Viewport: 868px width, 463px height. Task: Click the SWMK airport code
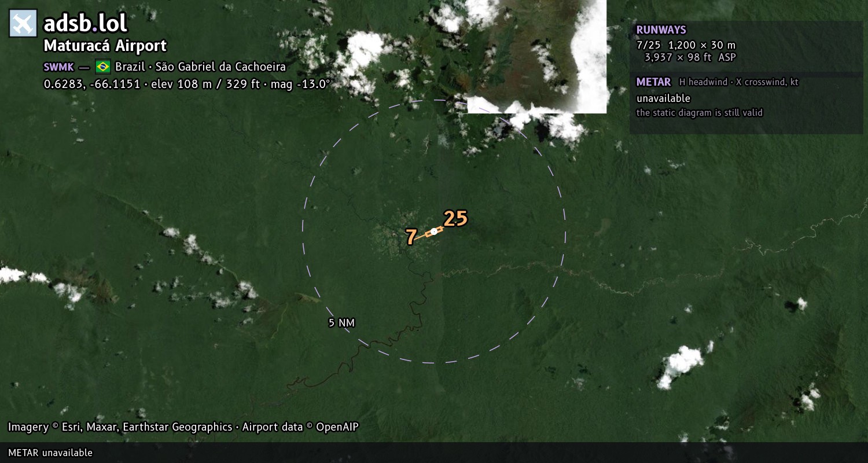(x=59, y=67)
